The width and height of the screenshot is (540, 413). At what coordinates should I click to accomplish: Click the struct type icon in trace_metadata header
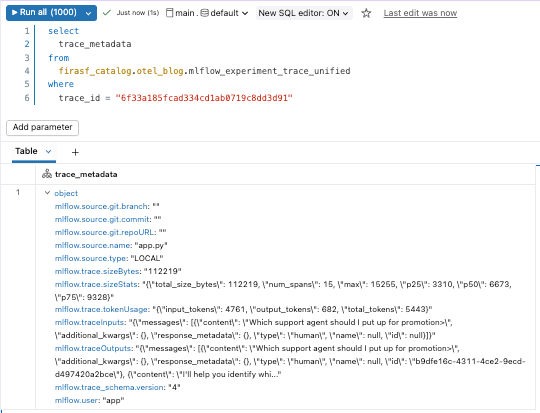pyautogui.click(x=47, y=174)
